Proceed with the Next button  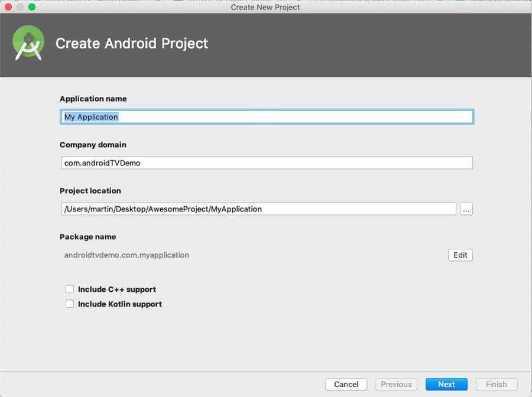tap(446, 384)
